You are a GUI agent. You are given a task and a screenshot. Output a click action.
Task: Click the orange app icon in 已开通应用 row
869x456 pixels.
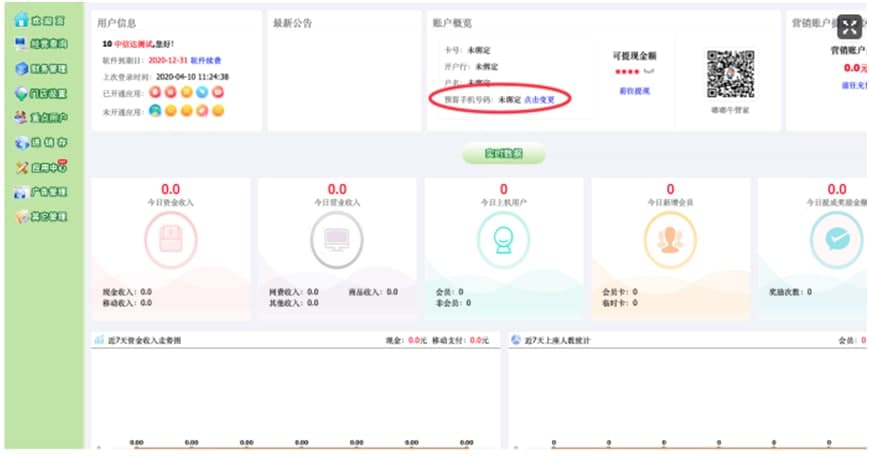(187, 93)
